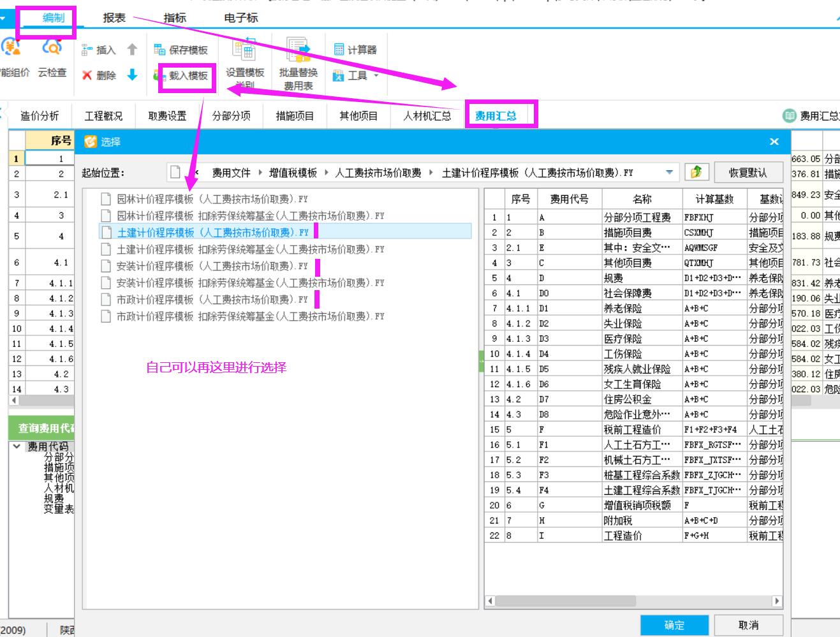Expand path chevron after 费用文件

(x=260, y=172)
